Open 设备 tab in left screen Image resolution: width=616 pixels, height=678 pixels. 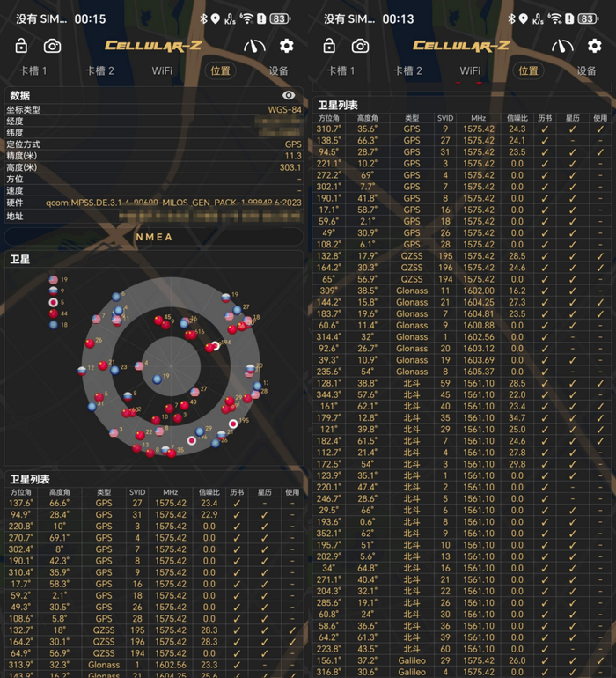point(278,70)
